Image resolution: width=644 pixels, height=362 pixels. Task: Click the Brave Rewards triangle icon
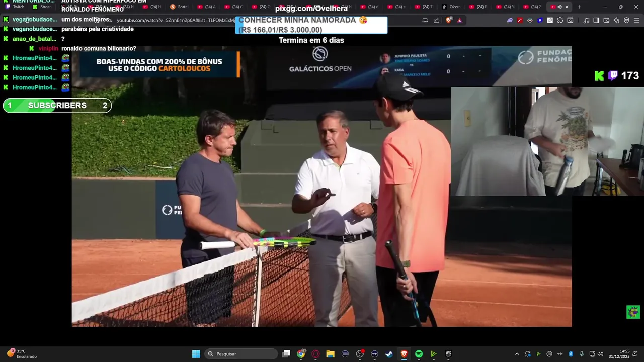(x=459, y=20)
